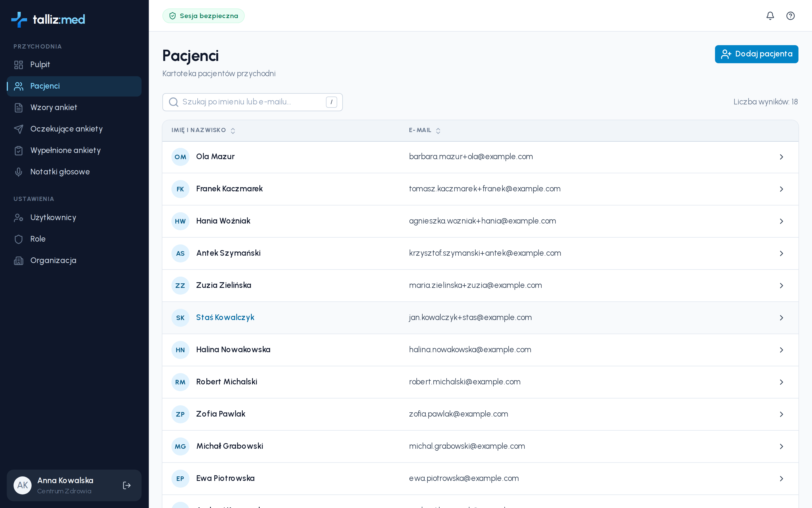Open Robert Michalski row chevron
Screen dimensions: 812x508
click(x=782, y=382)
